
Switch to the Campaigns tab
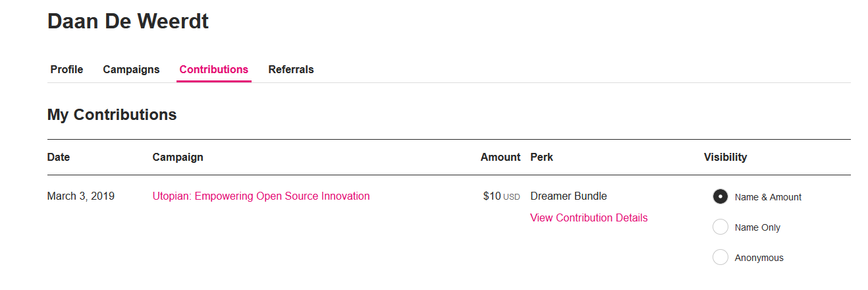tap(131, 69)
